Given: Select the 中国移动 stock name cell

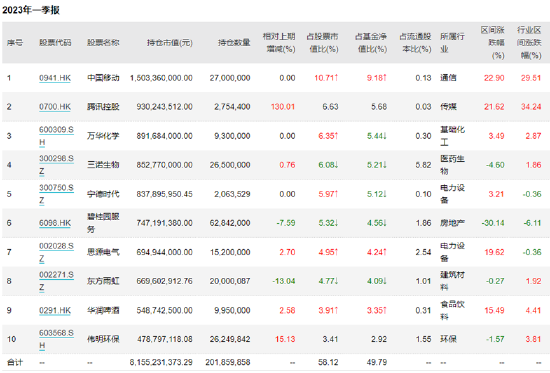Looking at the screenshot, I should coord(103,78).
